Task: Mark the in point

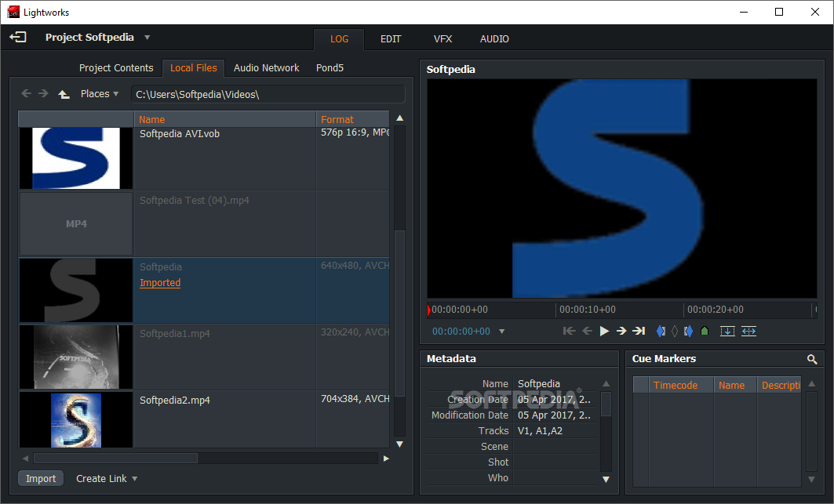Action: tap(661, 332)
